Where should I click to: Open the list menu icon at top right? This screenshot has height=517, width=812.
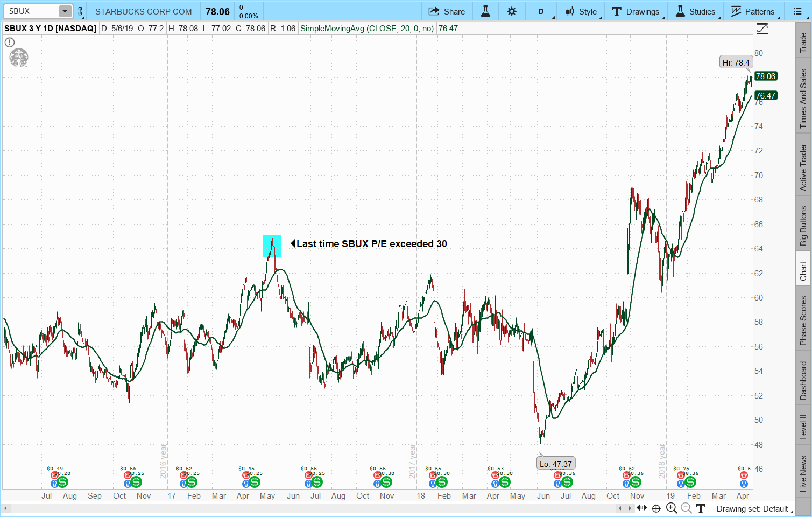[x=797, y=11]
